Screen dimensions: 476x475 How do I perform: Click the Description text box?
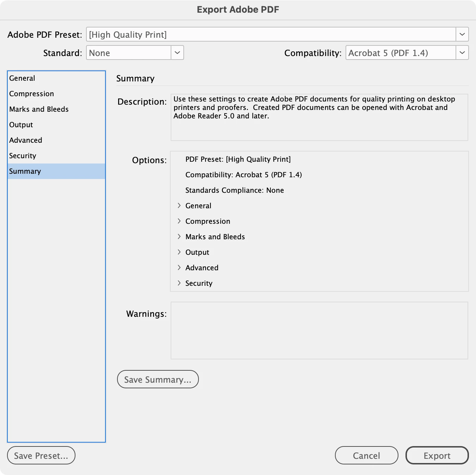[319, 117]
